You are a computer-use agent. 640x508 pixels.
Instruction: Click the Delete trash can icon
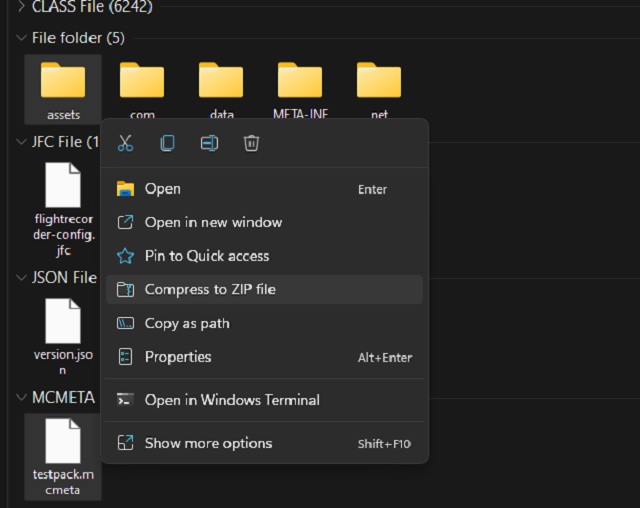[251, 143]
